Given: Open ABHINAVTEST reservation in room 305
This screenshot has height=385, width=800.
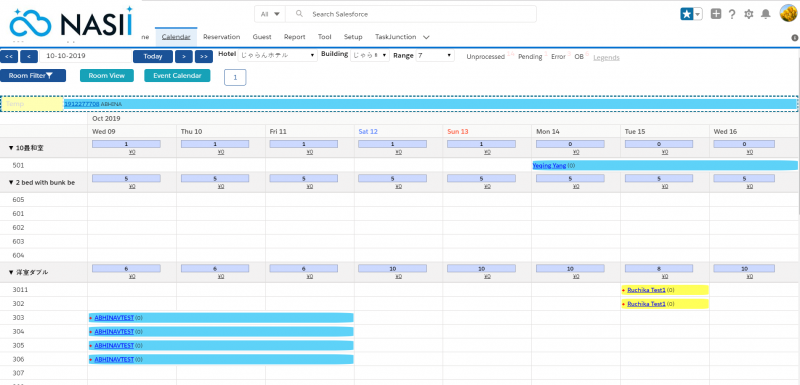Looking at the screenshot, I should [x=114, y=345].
